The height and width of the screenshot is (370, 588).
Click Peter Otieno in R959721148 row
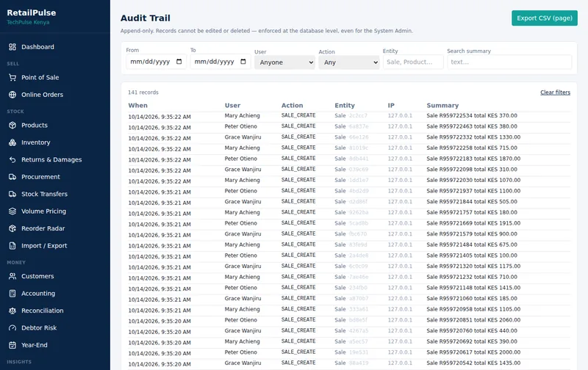coord(241,288)
